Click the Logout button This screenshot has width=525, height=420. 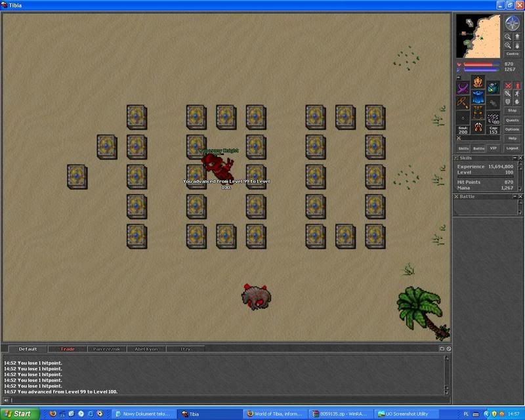coord(513,148)
